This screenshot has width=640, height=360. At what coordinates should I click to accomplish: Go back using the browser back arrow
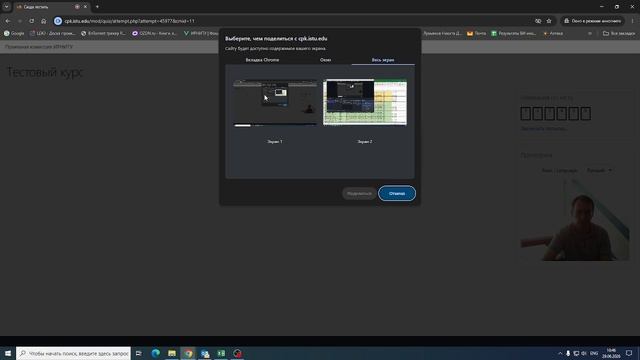coord(8,21)
